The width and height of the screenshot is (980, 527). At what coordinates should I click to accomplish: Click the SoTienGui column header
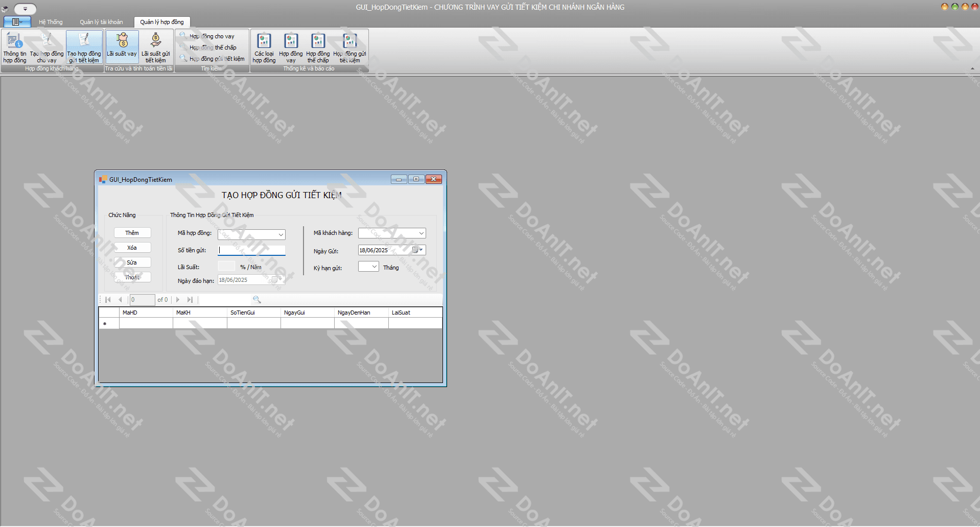(x=254, y=313)
